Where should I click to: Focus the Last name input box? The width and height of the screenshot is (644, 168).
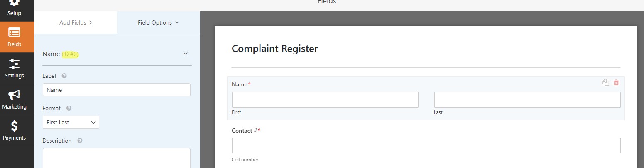pyautogui.click(x=527, y=100)
